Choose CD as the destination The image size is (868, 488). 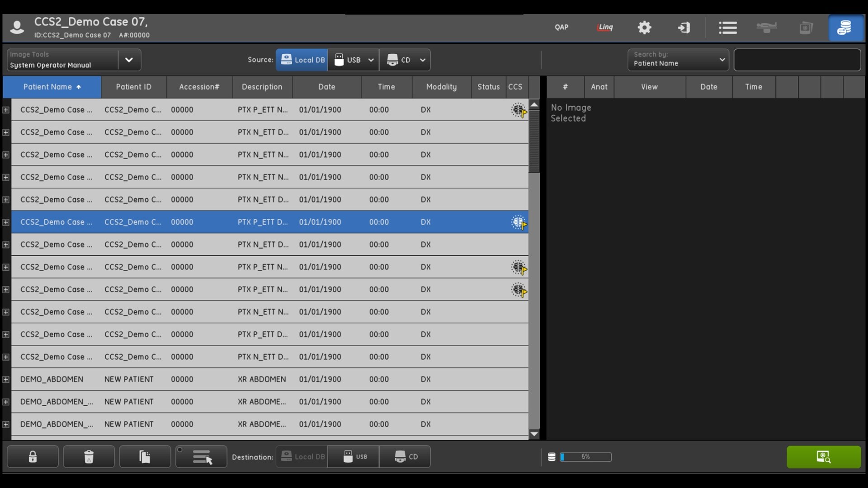pyautogui.click(x=406, y=457)
